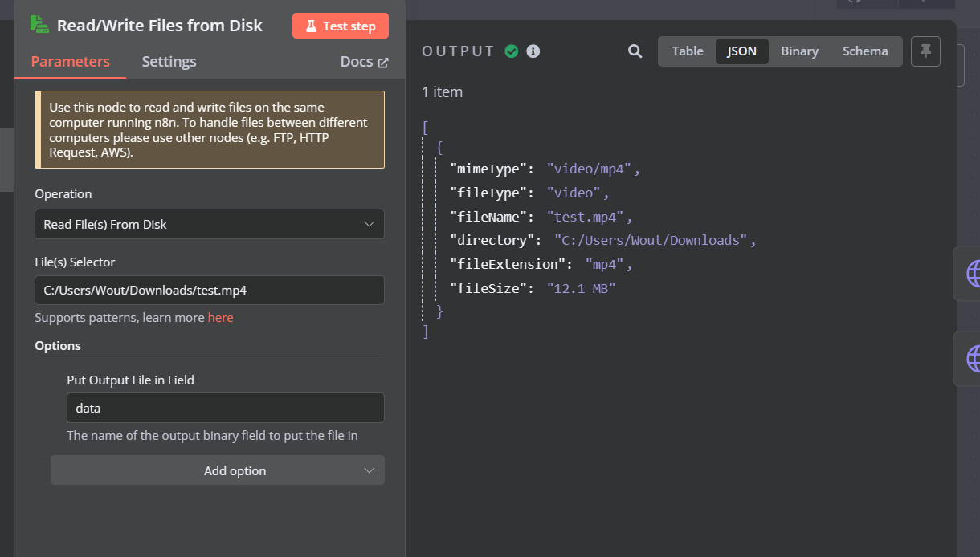Click the green output success checkmark

(x=512, y=51)
